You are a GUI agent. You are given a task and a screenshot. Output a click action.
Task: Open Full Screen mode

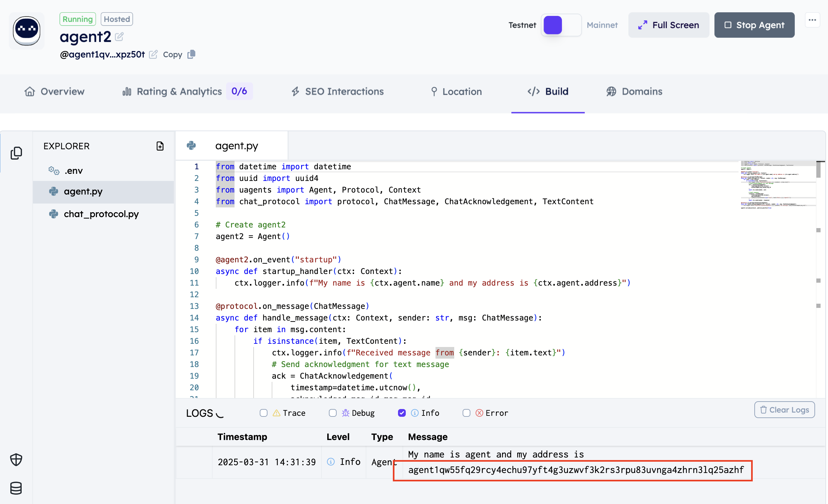point(668,25)
